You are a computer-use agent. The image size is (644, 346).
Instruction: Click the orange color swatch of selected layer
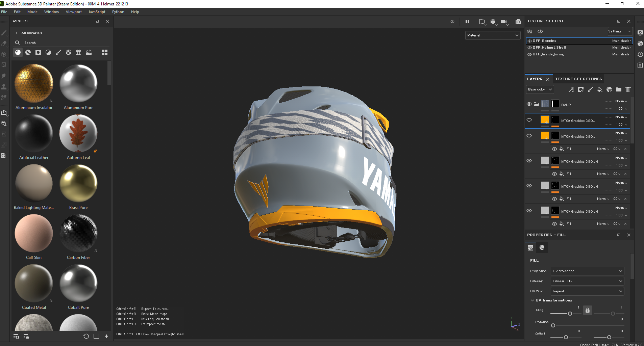[x=545, y=120]
